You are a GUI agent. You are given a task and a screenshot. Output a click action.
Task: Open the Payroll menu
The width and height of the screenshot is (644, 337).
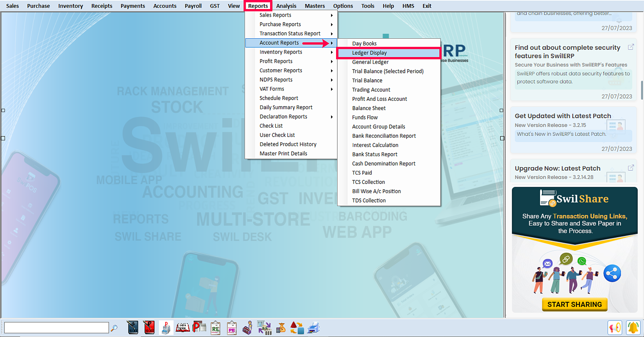click(x=193, y=6)
